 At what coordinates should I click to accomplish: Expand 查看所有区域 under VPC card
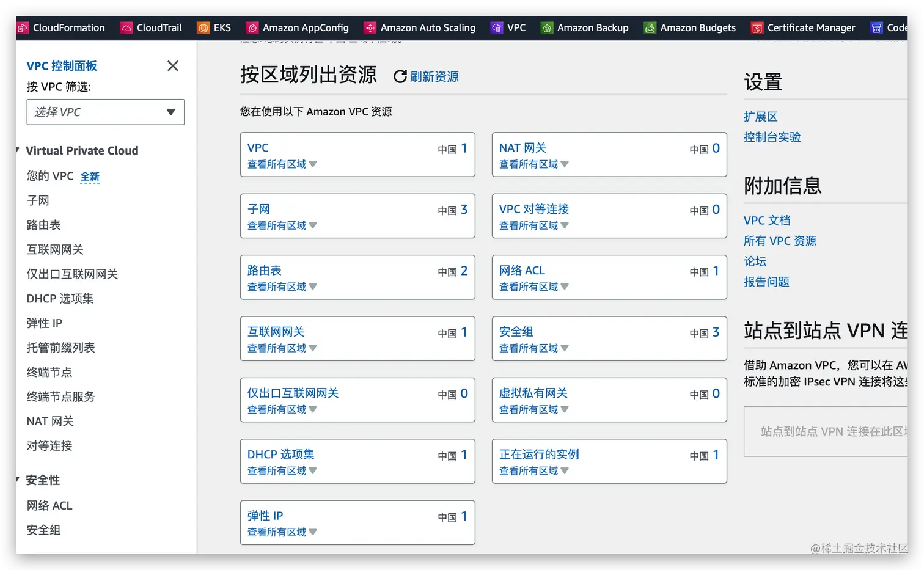pos(282,164)
